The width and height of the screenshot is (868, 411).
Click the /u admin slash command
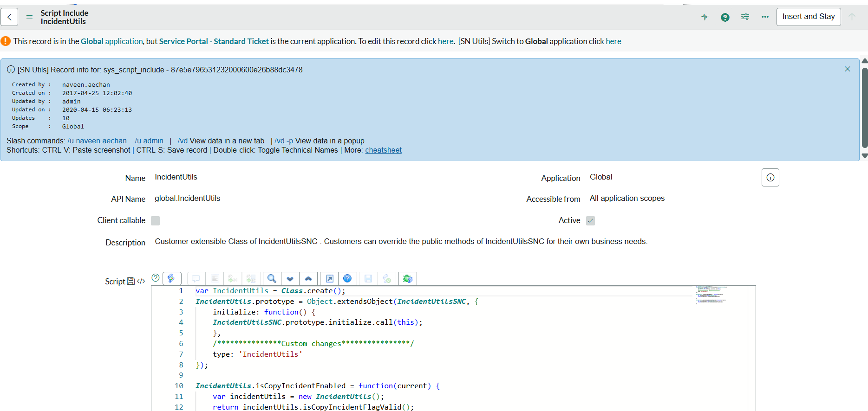coord(149,141)
